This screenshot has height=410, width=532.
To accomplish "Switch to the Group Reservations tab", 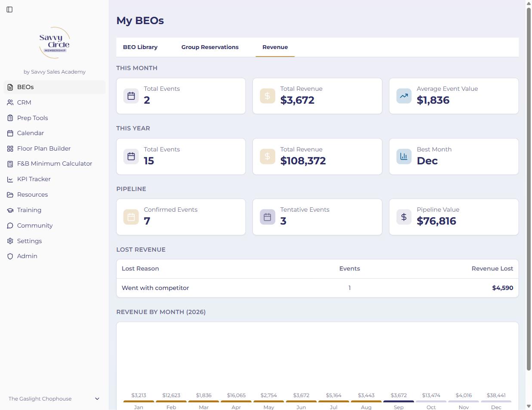I will click(x=210, y=47).
